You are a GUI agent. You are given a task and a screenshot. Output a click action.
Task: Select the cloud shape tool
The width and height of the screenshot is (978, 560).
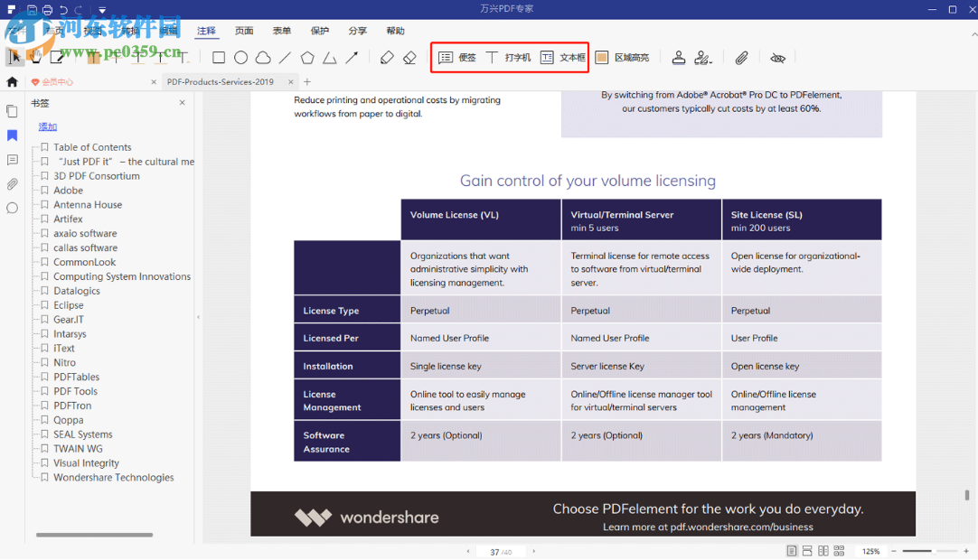[x=263, y=58]
